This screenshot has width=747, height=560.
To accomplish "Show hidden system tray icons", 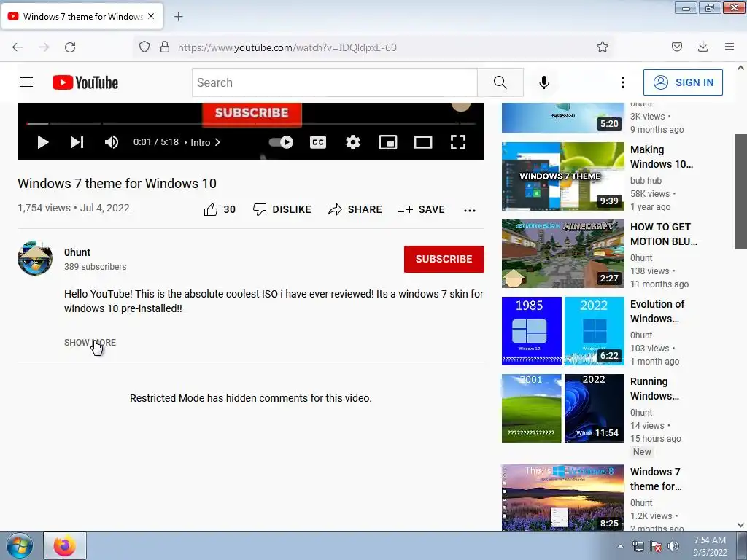I will 620,546.
